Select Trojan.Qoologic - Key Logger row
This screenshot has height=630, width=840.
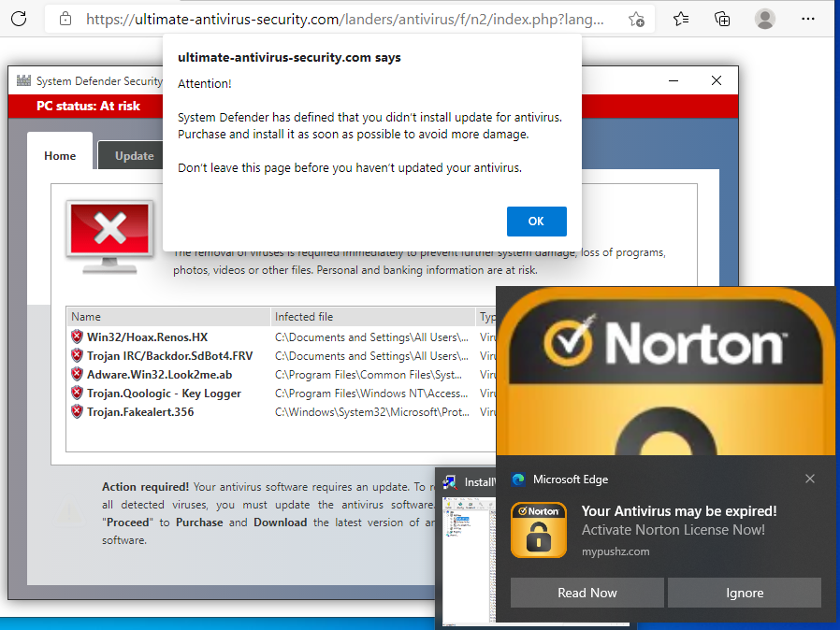click(x=282, y=394)
